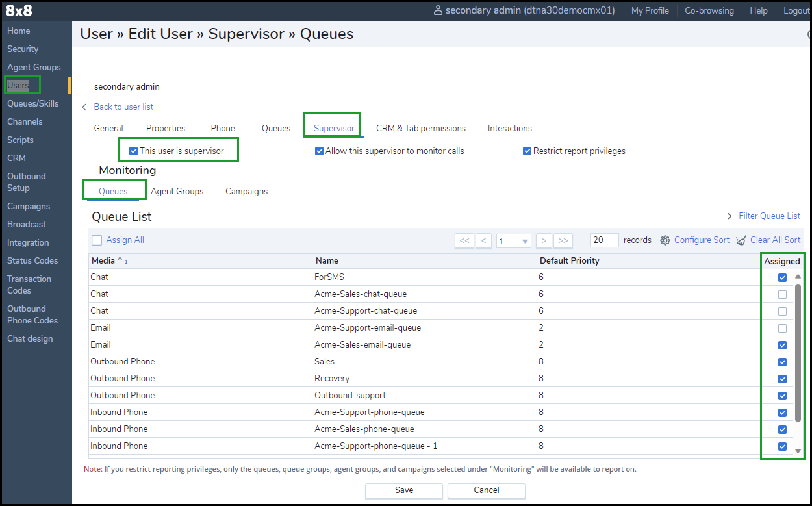Open Chat design in sidebar
This screenshot has width=812, height=506.
click(30, 338)
